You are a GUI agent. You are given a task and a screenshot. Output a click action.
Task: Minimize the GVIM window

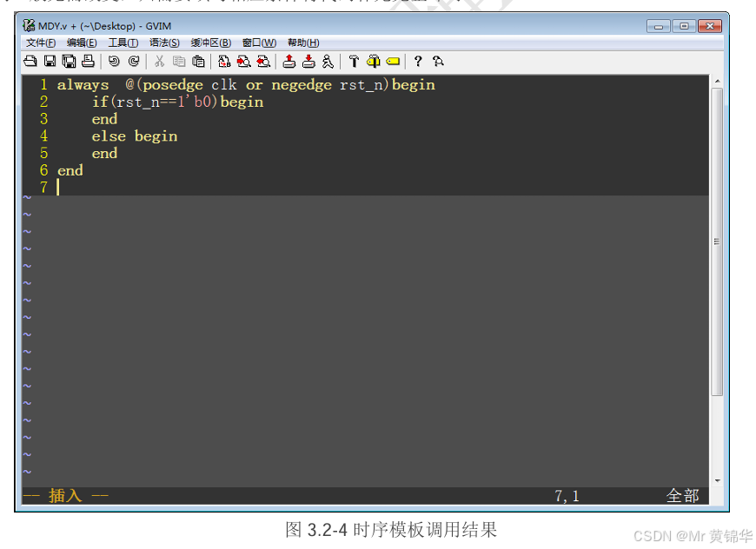(659, 25)
